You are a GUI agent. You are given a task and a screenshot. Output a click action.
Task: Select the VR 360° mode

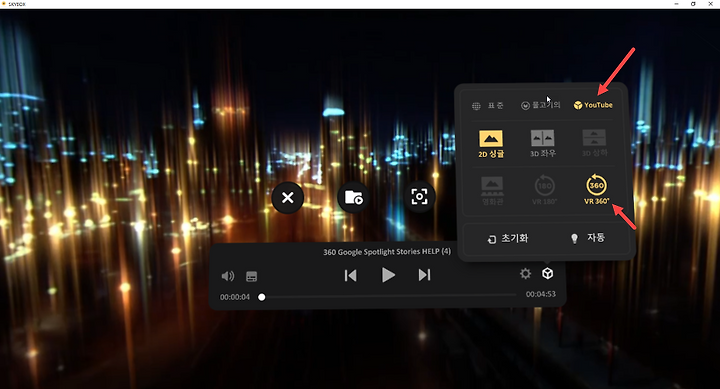(596, 189)
